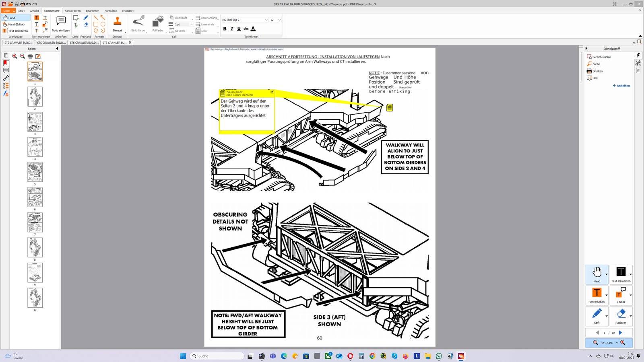Toggle underline text formatting
644x362 pixels.
[x=239, y=29]
